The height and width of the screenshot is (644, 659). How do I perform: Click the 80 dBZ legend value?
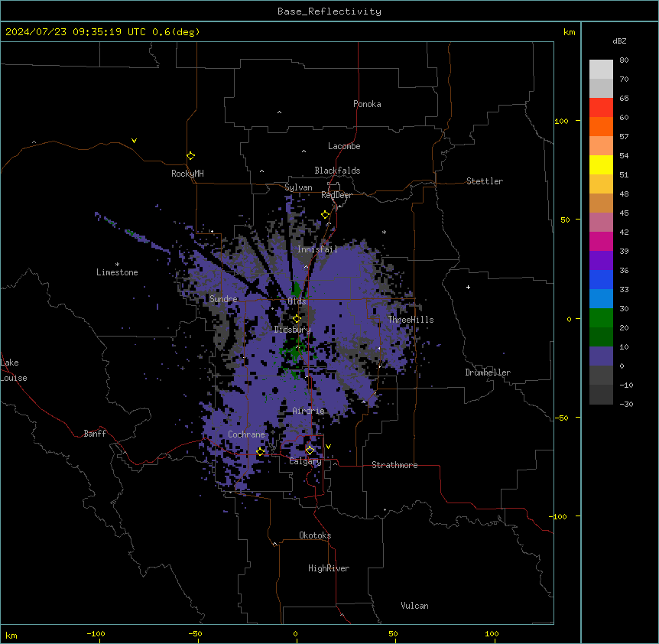[624, 60]
